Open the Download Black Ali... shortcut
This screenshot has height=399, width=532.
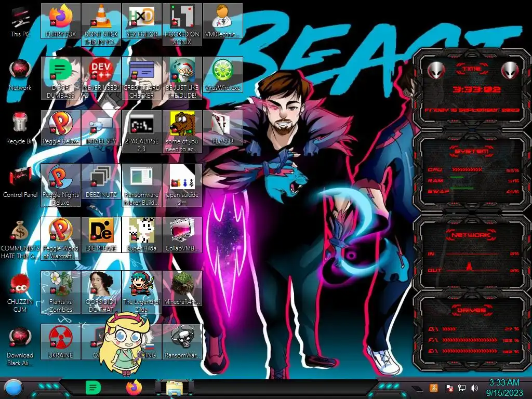coord(20,347)
